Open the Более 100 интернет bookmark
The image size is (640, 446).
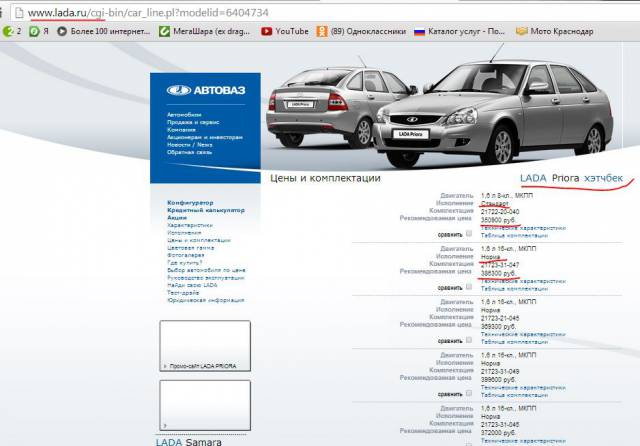[104, 31]
